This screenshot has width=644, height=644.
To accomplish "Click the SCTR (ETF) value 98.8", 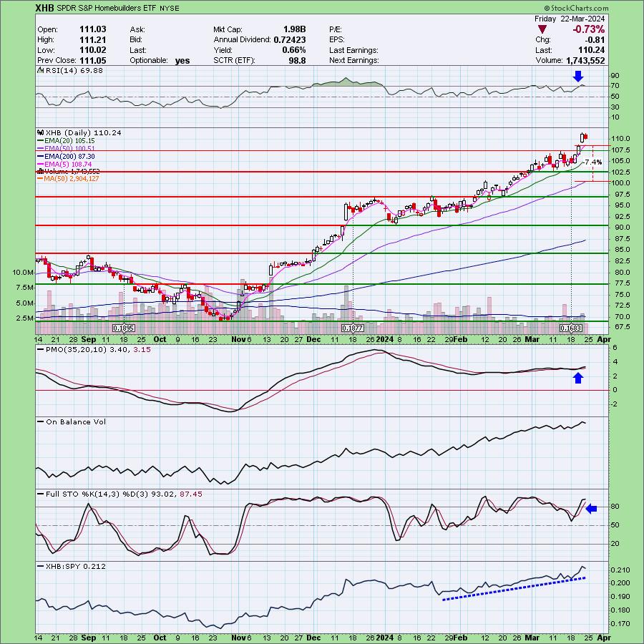I will (x=297, y=60).
